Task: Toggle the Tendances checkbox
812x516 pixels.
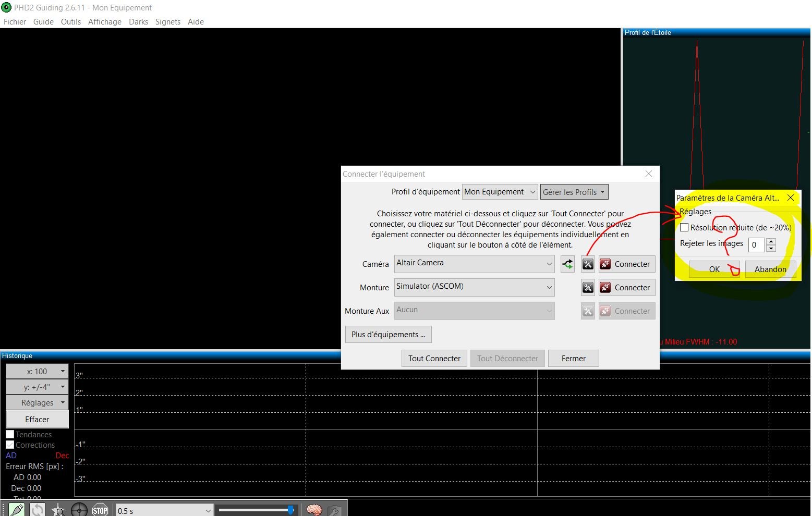Action: [10, 434]
